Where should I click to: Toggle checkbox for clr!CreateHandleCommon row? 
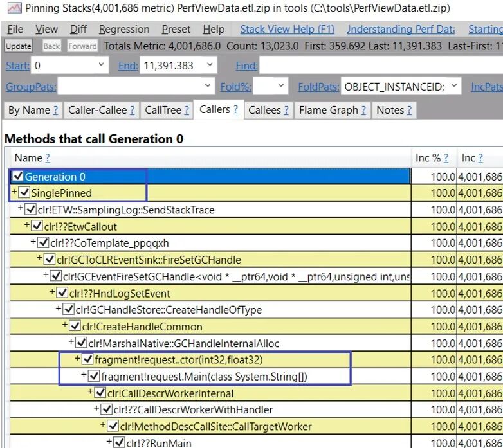pyautogui.click(x=75, y=327)
